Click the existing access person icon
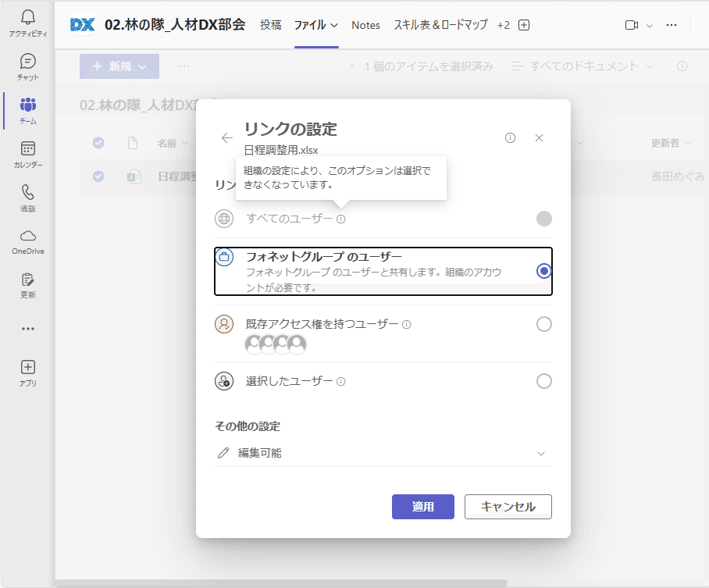 click(x=224, y=324)
